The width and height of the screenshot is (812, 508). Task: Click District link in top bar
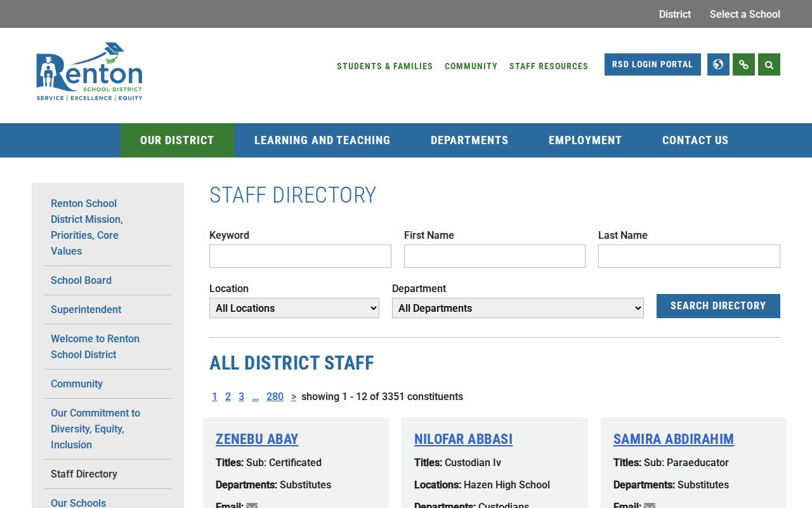pyautogui.click(x=675, y=14)
